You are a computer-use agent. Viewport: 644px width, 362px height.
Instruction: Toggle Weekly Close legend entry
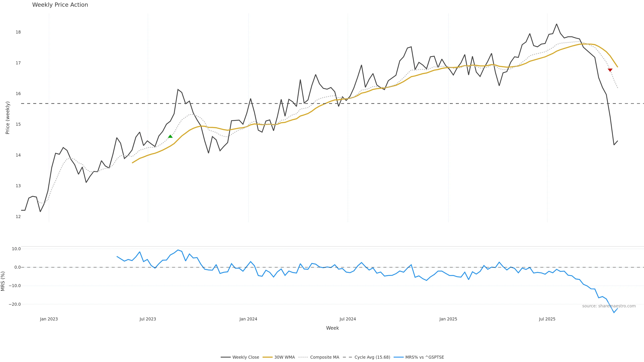[246, 357]
